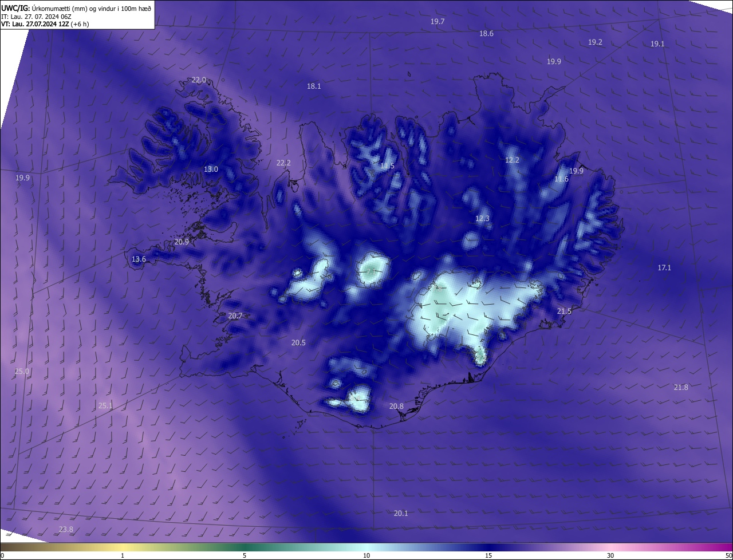
Task: Click the 22.2 value label
Action: [x=283, y=163]
